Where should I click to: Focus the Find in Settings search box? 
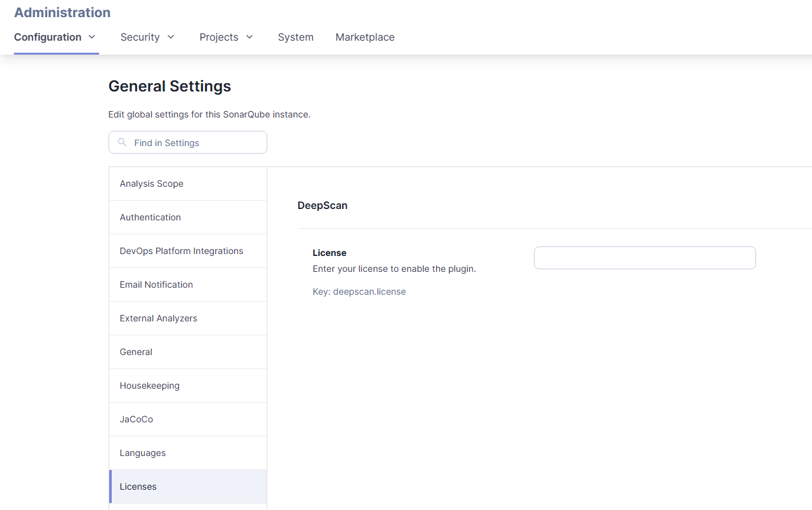pyautogui.click(x=188, y=142)
